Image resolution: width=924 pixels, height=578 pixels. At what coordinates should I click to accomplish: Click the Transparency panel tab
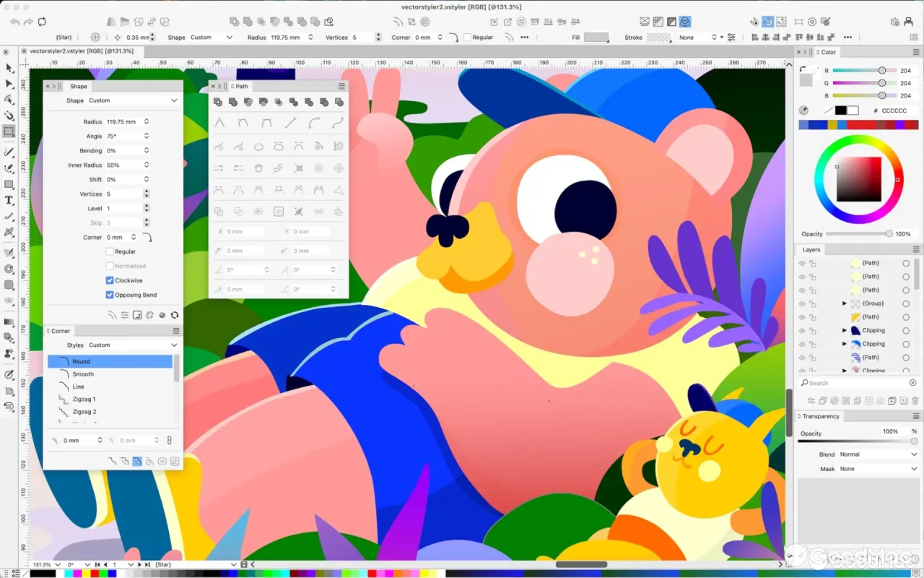pyautogui.click(x=821, y=416)
